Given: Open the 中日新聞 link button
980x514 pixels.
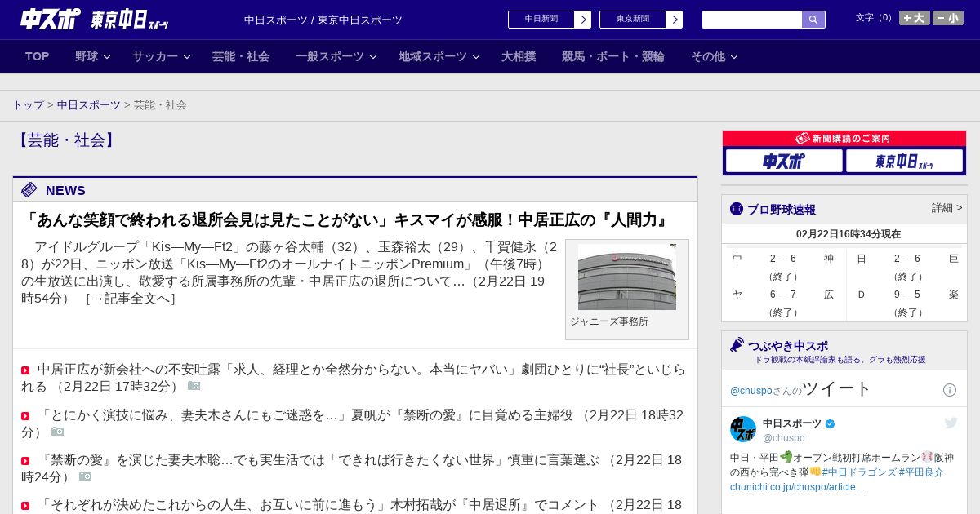Looking at the screenshot, I should click(x=550, y=20).
